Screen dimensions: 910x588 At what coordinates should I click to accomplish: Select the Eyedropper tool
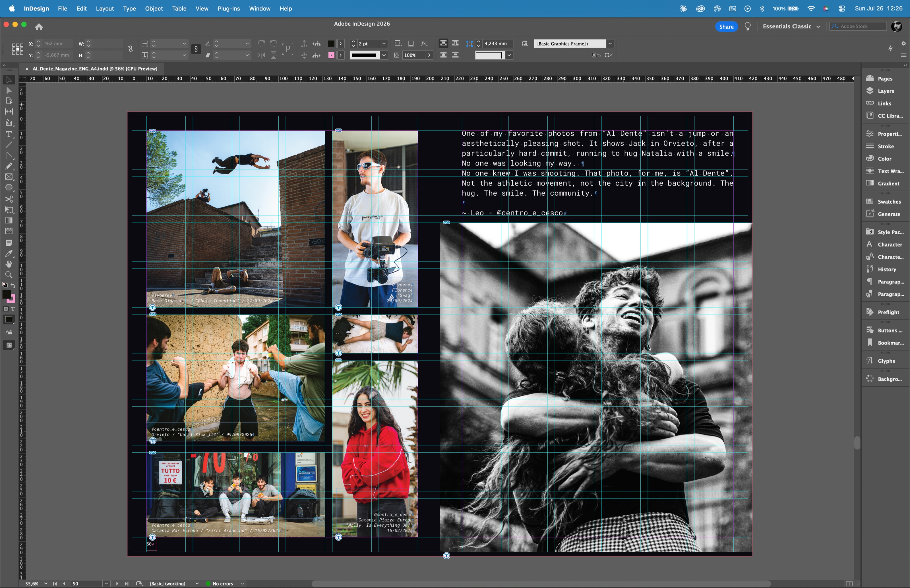(x=9, y=254)
